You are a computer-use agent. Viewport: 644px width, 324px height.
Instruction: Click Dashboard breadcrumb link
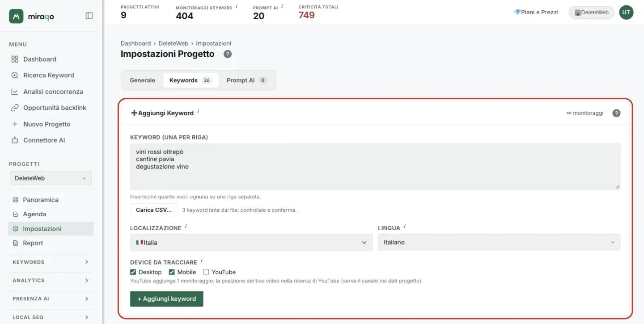point(136,43)
